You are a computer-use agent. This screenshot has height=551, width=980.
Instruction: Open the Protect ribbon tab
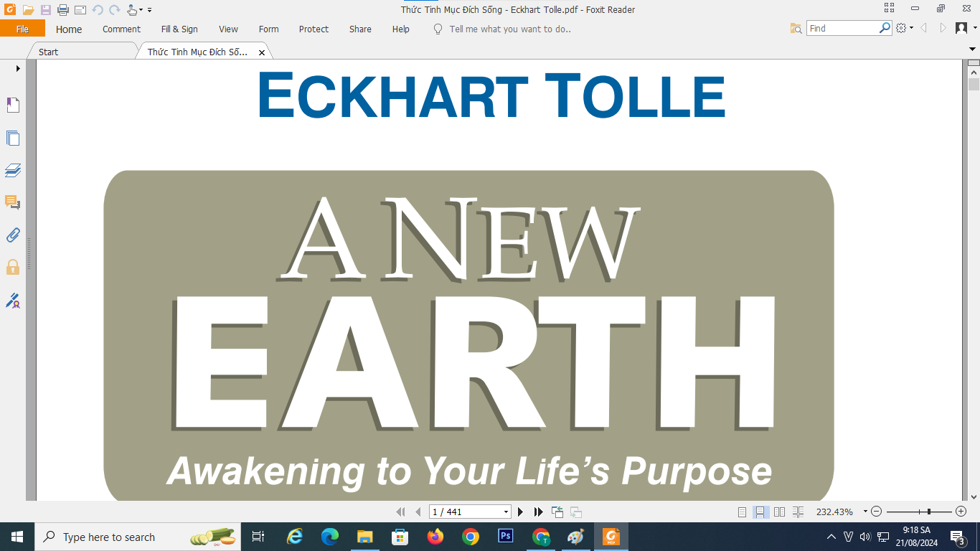point(314,29)
